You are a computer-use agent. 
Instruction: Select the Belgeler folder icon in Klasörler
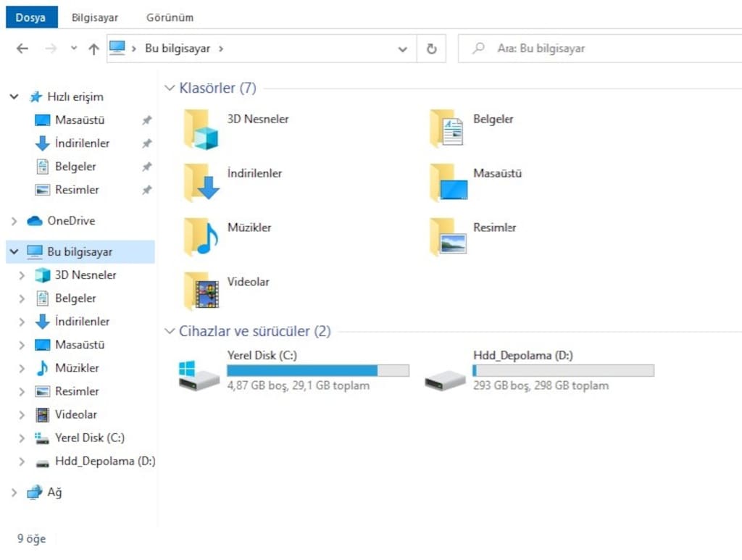click(446, 128)
